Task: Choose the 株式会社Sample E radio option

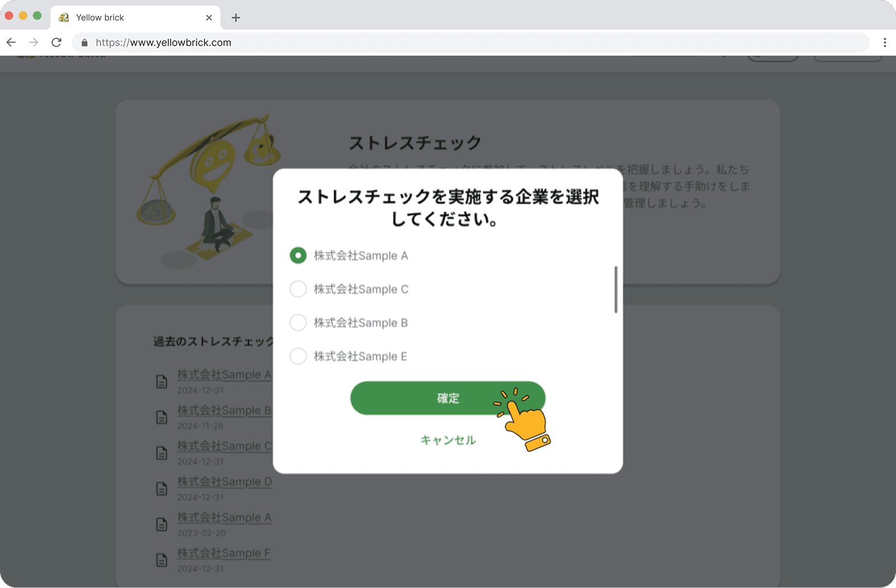Action: pos(298,357)
